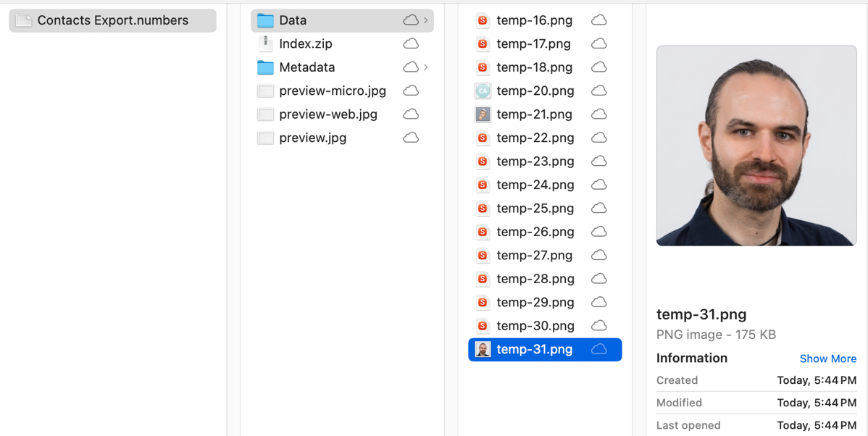The image size is (868, 436).
Task: Click the cloud download icon beside temp-16.png
Action: 598,20
